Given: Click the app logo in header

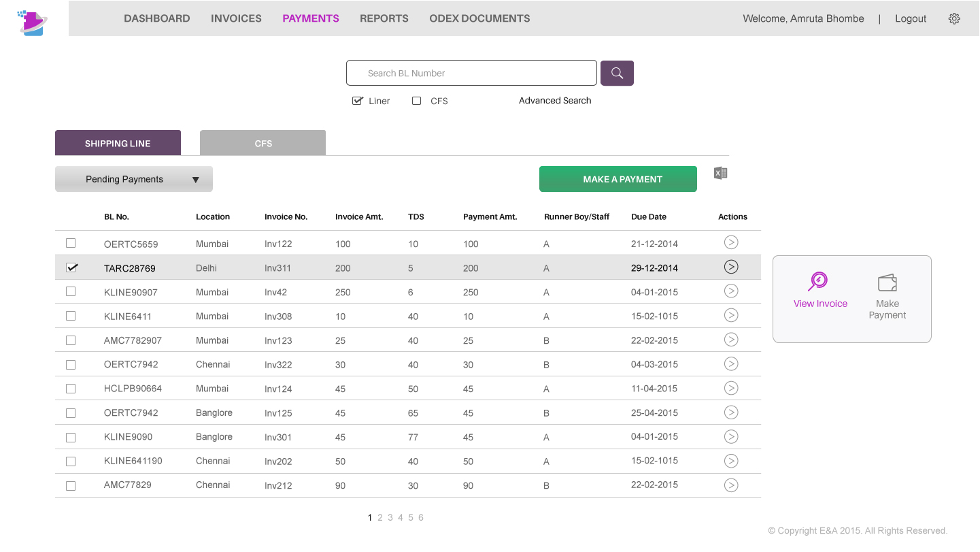Looking at the screenshot, I should click(x=32, y=22).
